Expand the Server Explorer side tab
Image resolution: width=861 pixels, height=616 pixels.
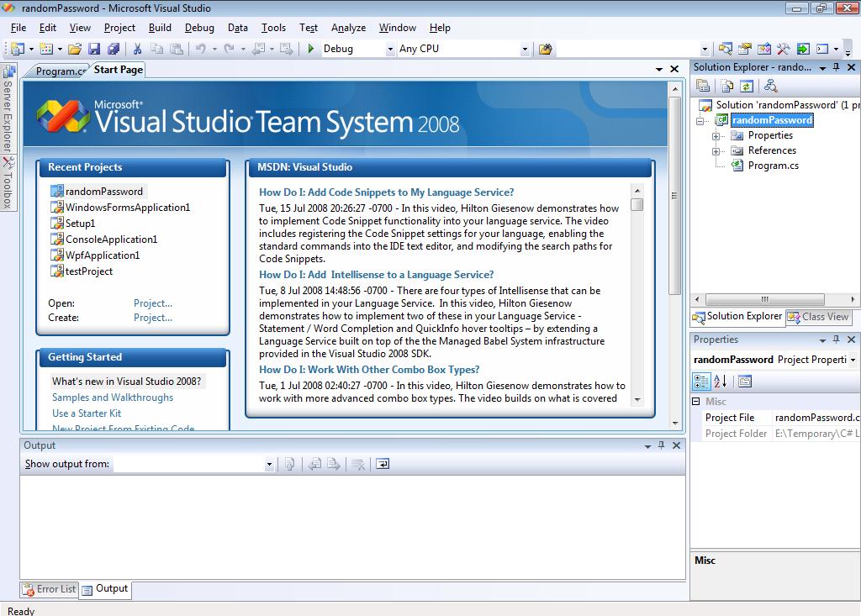click(x=8, y=108)
